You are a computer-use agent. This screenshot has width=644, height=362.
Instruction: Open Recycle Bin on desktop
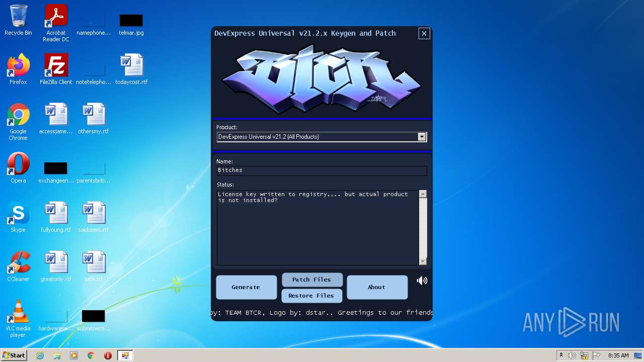(18, 20)
